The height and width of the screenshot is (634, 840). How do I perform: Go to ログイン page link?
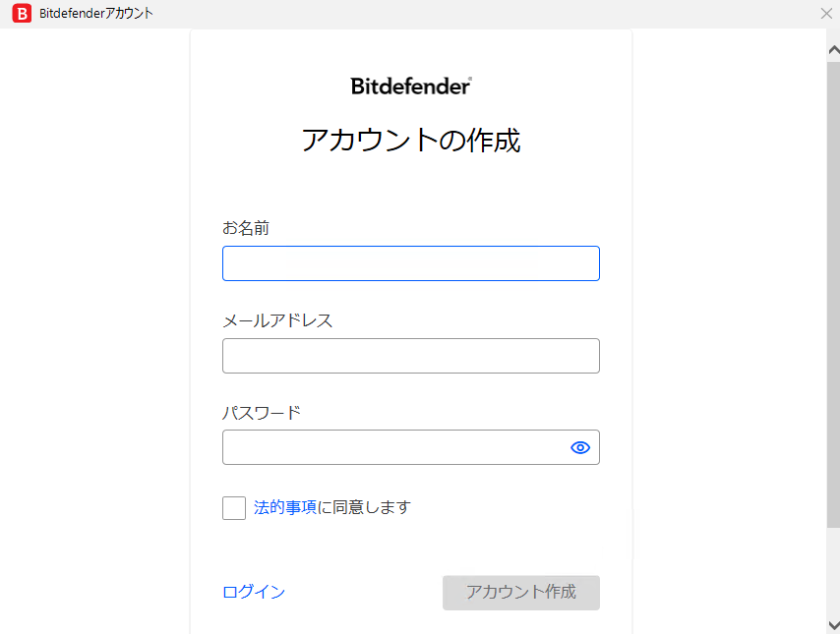(x=254, y=592)
